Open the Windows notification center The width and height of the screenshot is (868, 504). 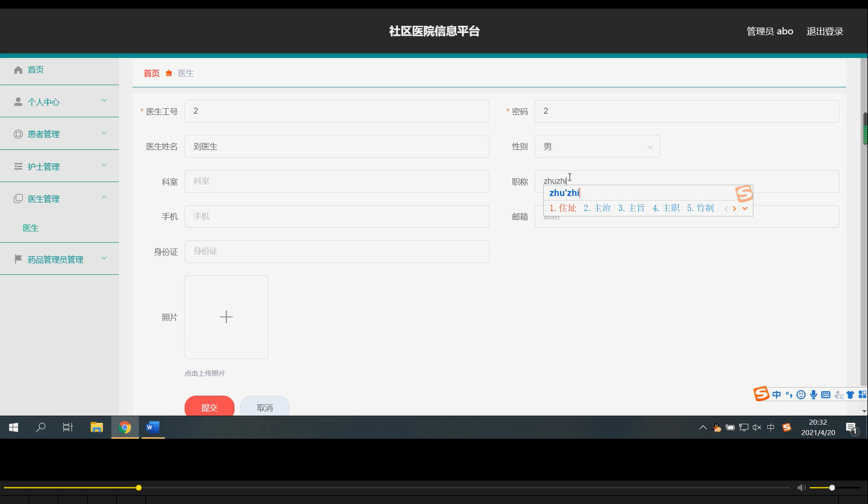[852, 428]
